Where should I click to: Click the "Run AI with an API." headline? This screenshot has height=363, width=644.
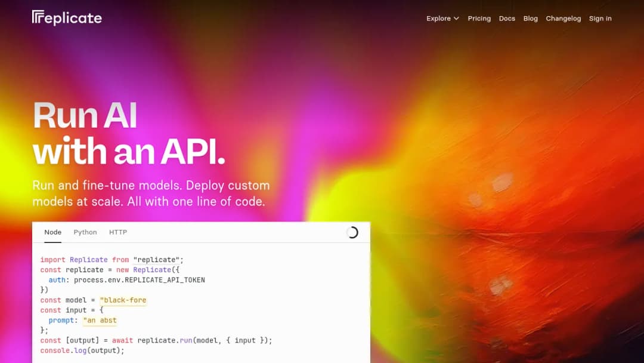(x=129, y=134)
